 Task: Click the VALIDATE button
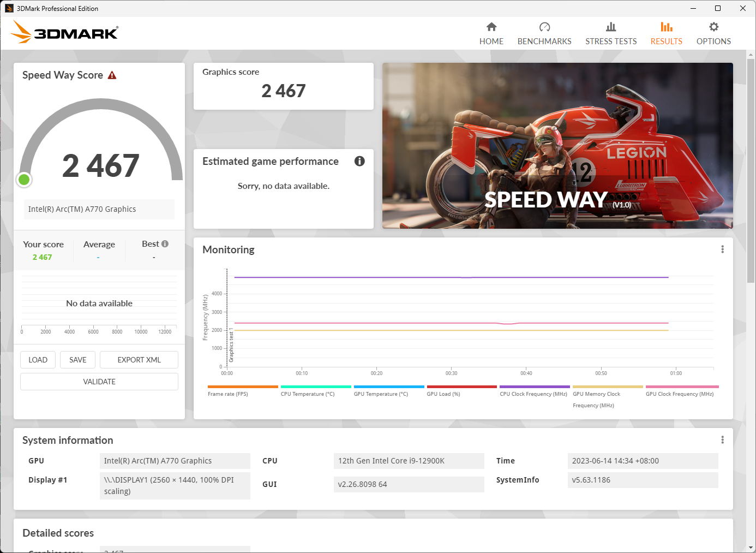(x=99, y=382)
